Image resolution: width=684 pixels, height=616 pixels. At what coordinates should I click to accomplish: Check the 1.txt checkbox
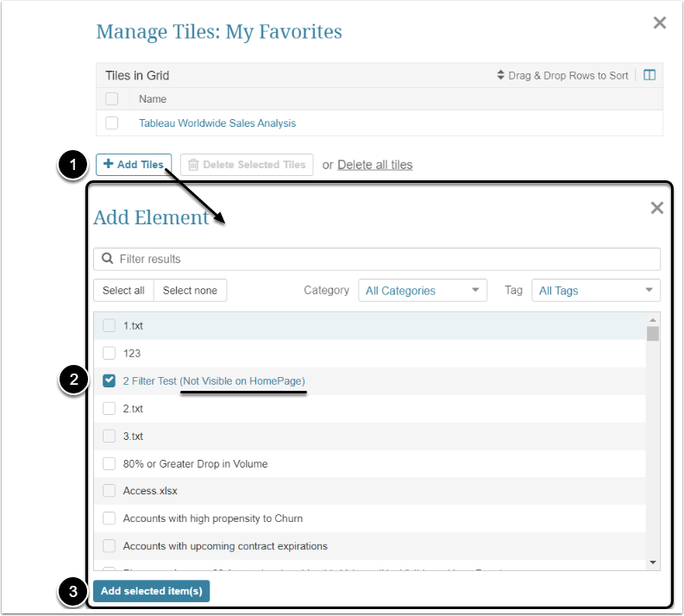click(x=110, y=325)
